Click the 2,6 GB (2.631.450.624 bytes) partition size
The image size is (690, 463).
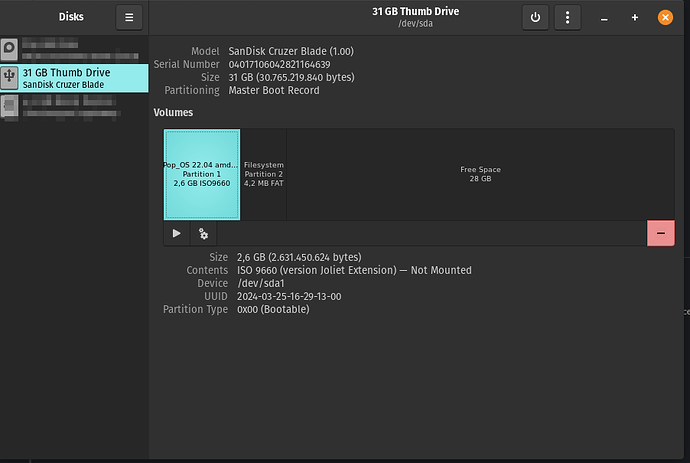tap(299, 257)
